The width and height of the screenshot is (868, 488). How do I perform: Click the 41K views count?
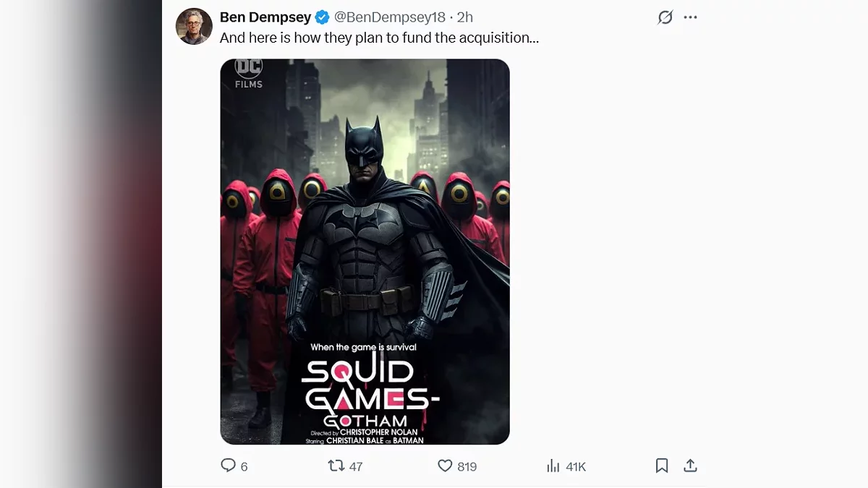(x=576, y=467)
